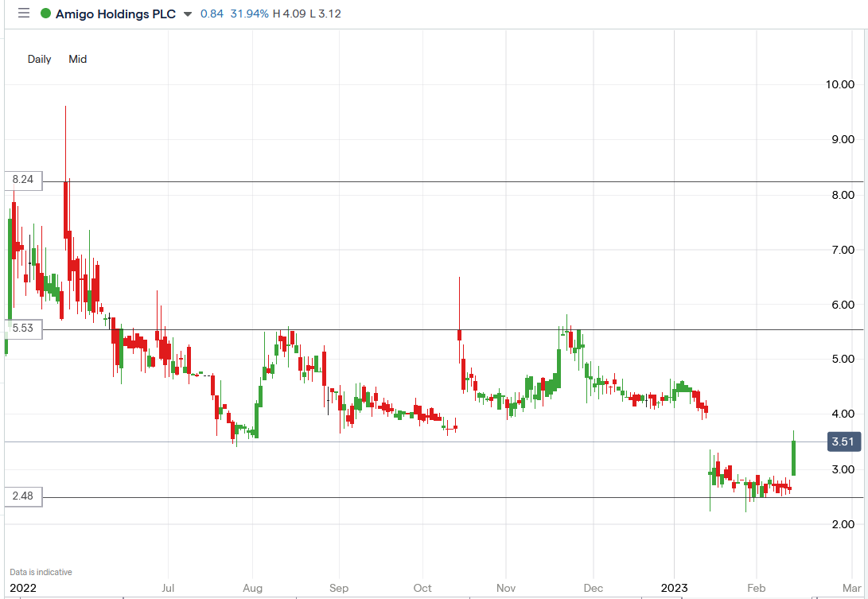868x599 pixels.
Task: Click the Dec label on time axis
Action: coord(593,588)
